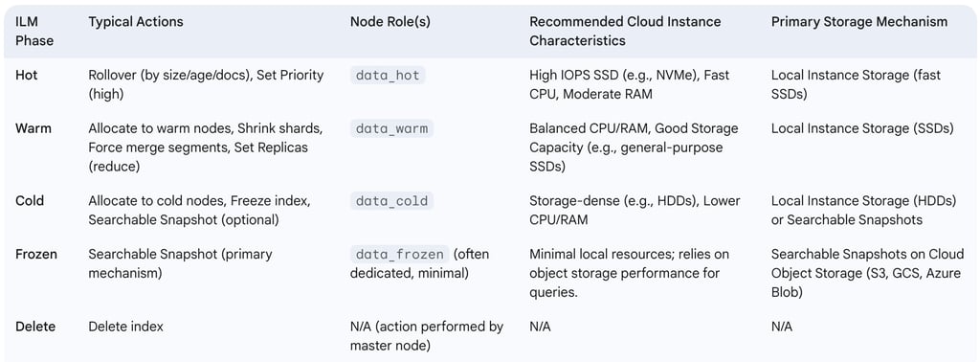The image size is (980, 362).
Task: Select the ILM Phase column header
Action: pyautogui.click(x=34, y=32)
